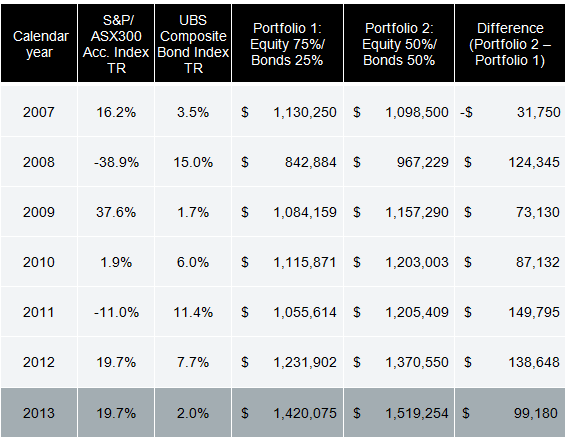The width and height of the screenshot is (566, 439).
Task: Select the 2012 year cell
Action: (x=39, y=362)
